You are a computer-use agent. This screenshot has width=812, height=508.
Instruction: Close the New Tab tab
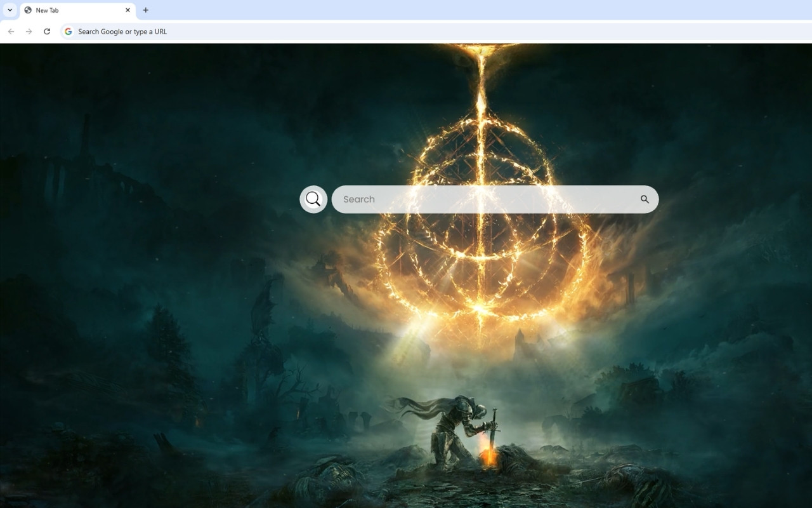point(128,10)
